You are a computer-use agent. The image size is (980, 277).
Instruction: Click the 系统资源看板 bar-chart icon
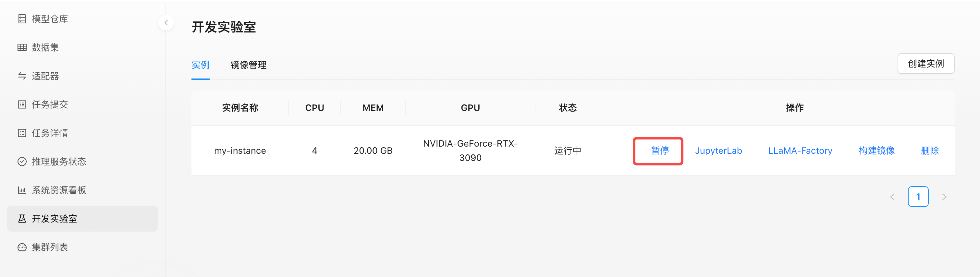click(22, 190)
